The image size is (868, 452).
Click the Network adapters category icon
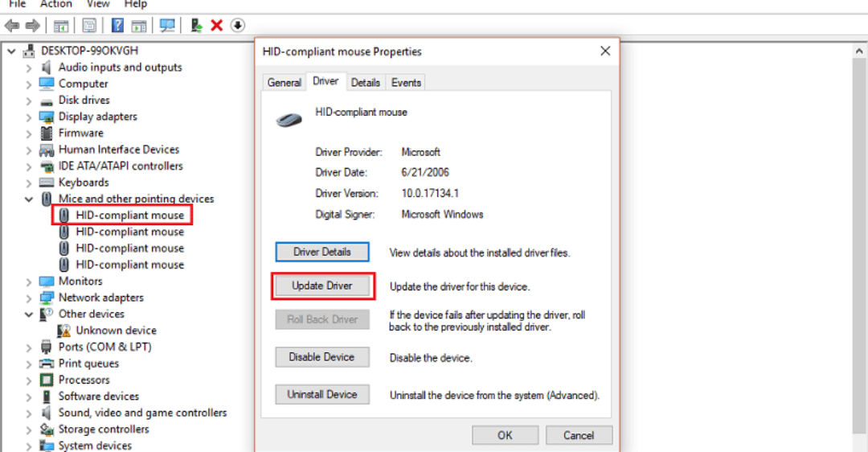pyautogui.click(x=47, y=298)
